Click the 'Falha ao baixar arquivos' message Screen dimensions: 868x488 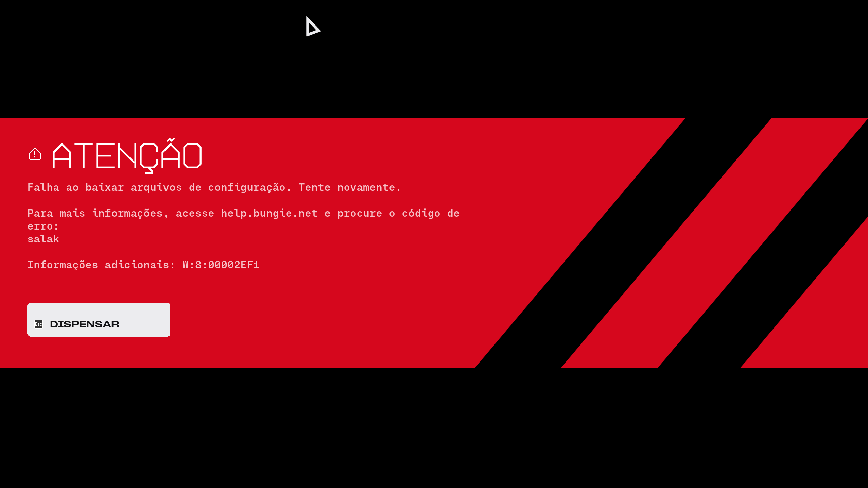pos(105,187)
